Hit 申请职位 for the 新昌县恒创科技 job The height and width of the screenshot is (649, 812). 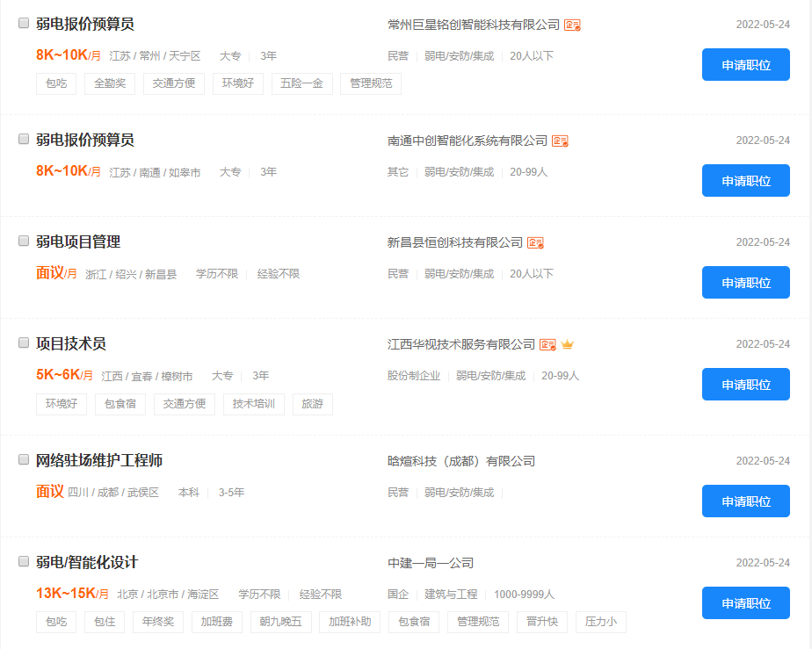745,283
